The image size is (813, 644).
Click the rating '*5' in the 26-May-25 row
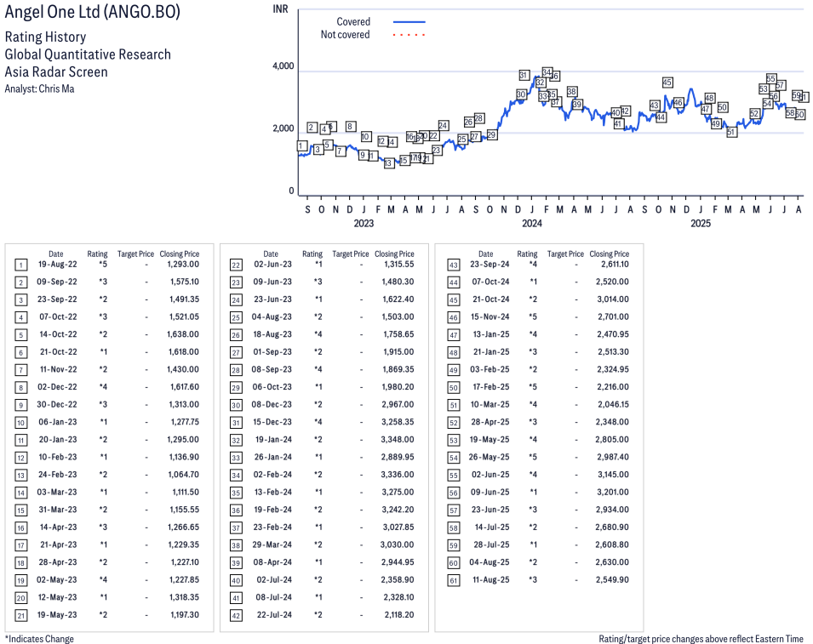pos(533,457)
